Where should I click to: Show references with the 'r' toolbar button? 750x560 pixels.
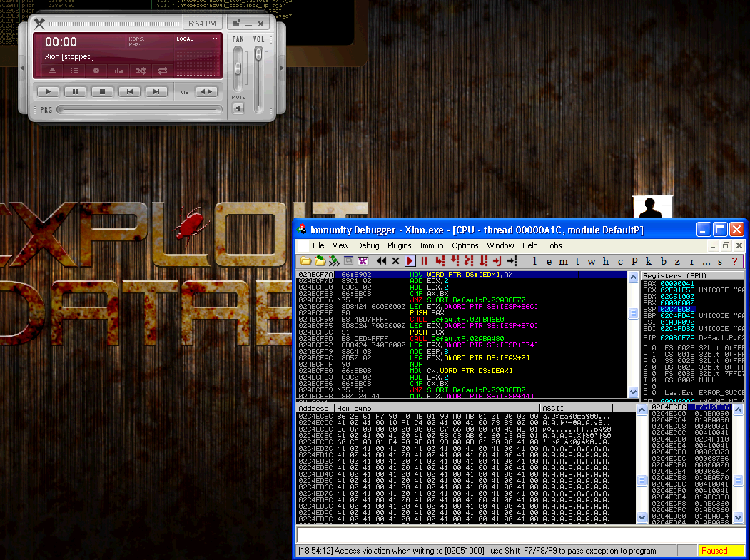(691, 261)
